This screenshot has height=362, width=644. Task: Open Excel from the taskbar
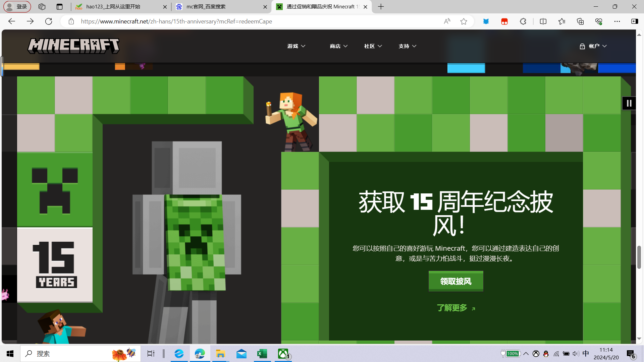point(262,354)
